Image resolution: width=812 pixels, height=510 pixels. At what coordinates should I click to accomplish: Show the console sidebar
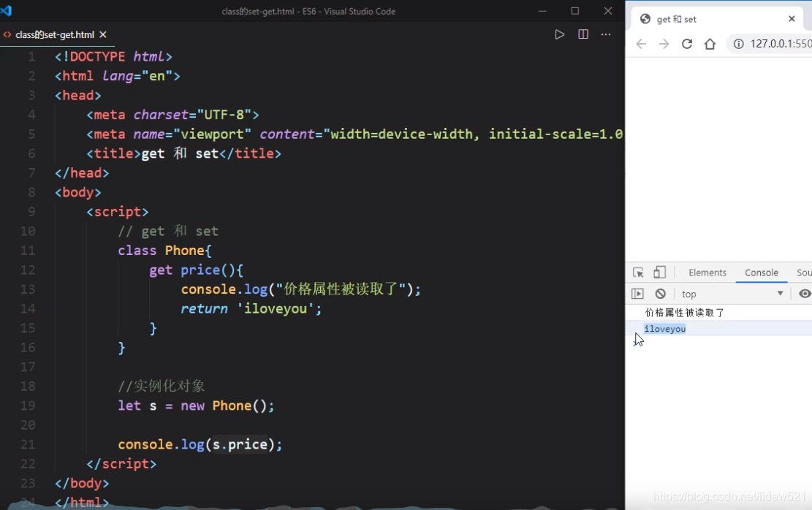point(637,294)
